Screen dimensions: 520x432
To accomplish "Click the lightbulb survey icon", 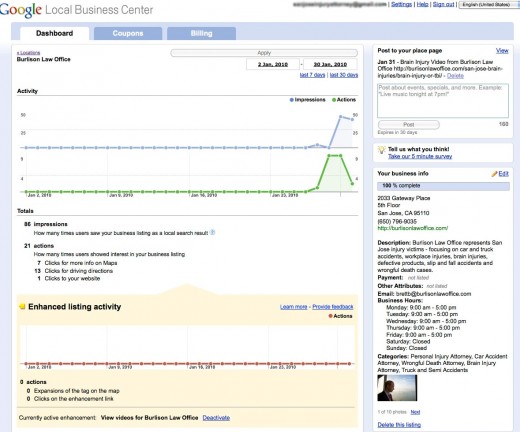I will [381, 150].
